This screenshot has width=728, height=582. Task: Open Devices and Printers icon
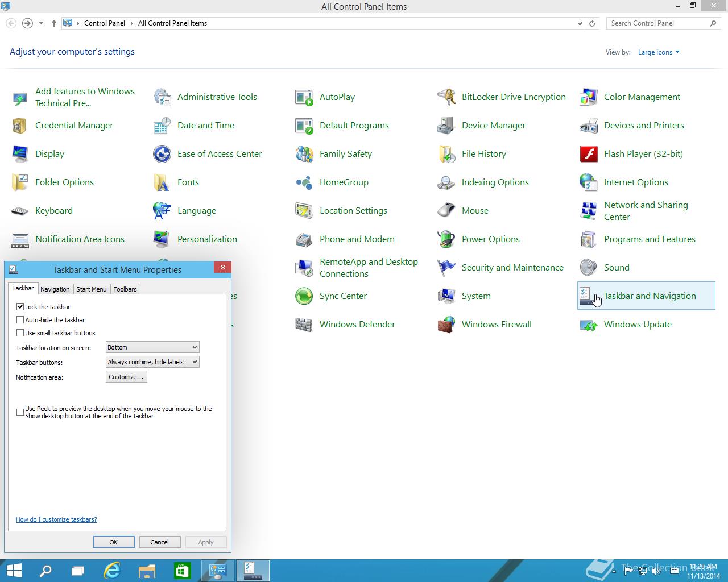tap(589, 126)
